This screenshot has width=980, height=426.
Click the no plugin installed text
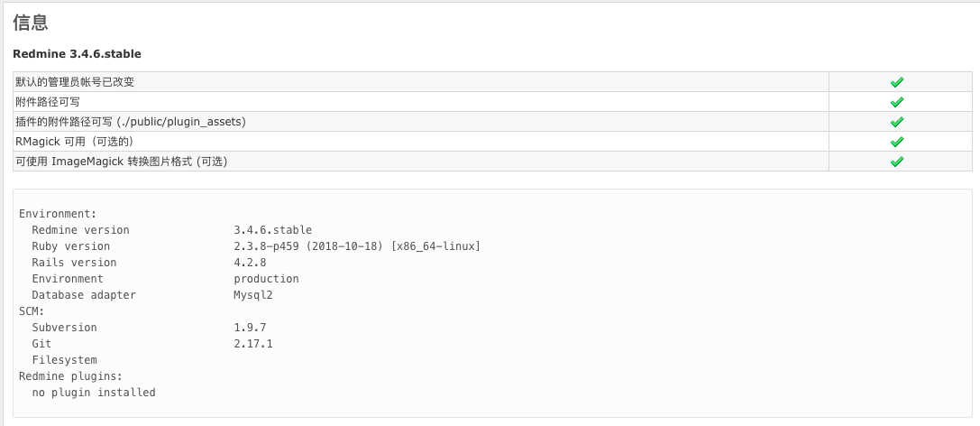[x=94, y=393]
